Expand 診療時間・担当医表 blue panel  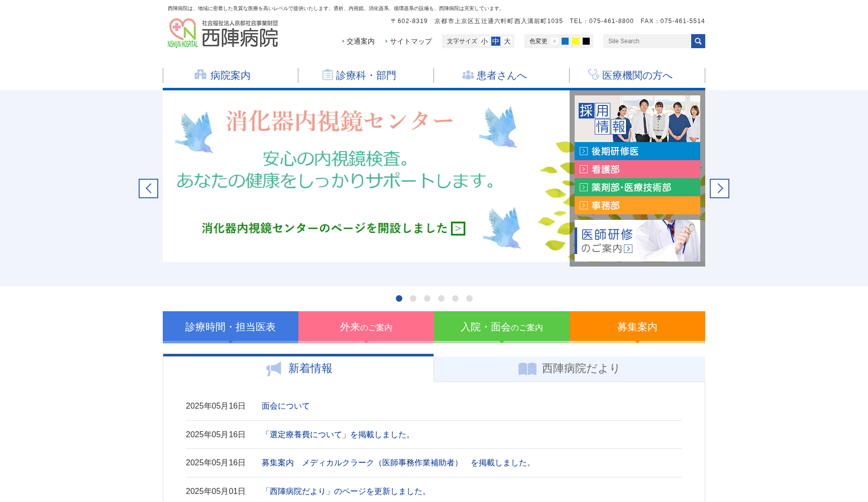[231, 327]
